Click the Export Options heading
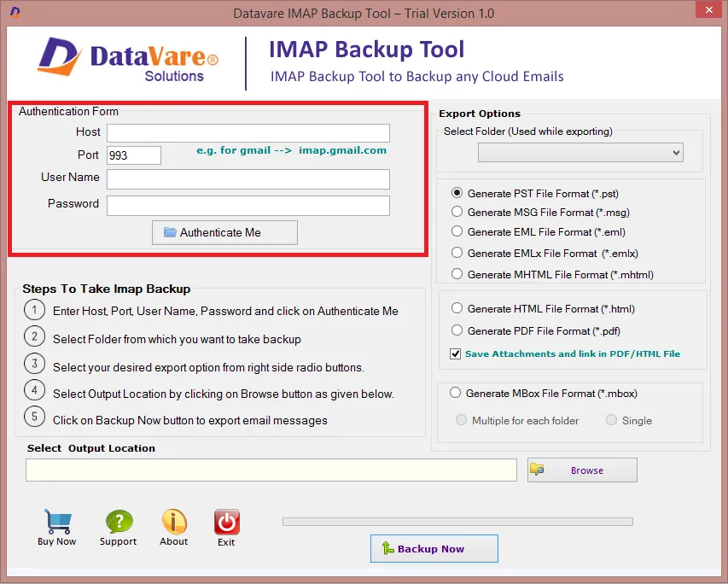This screenshot has width=728, height=584. pos(480,114)
